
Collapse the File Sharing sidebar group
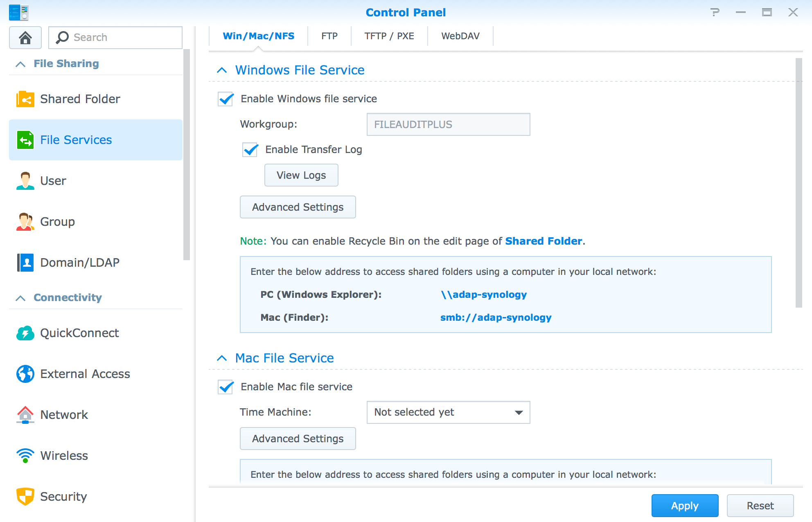[20, 64]
